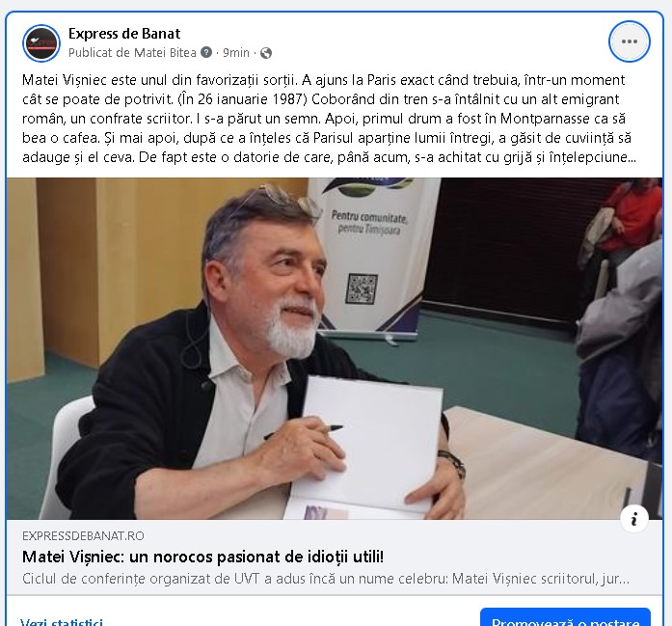Click the globe public audience icon
The height and width of the screenshot is (626, 672).
[x=266, y=53]
